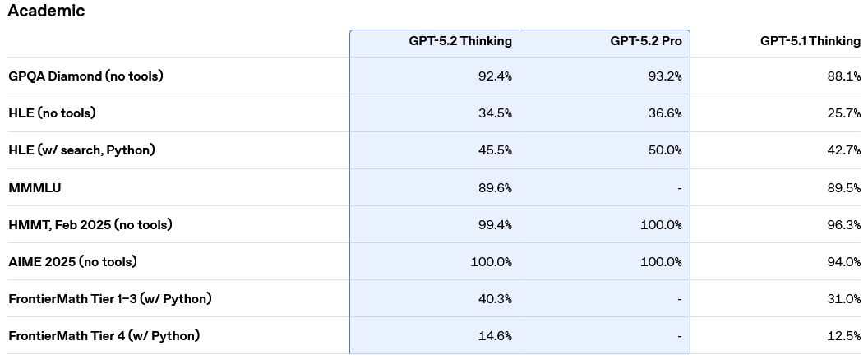Click the FrontierMath Tier 4 row label
This screenshot has height=364, width=868.
104,336
